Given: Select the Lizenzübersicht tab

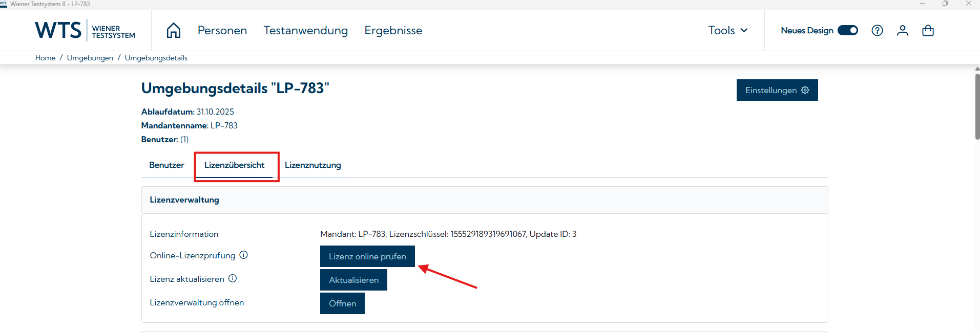Looking at the screenshot, I should tap(234, 165).
